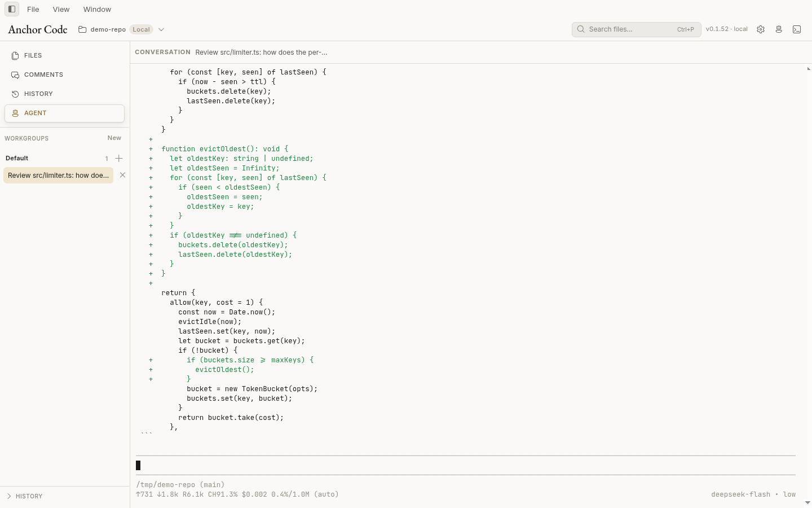Image resolution: width=812 pixels, height=508 pixels.
Task: Click the 'evictOldest();' added line
Action: (225, 370)
